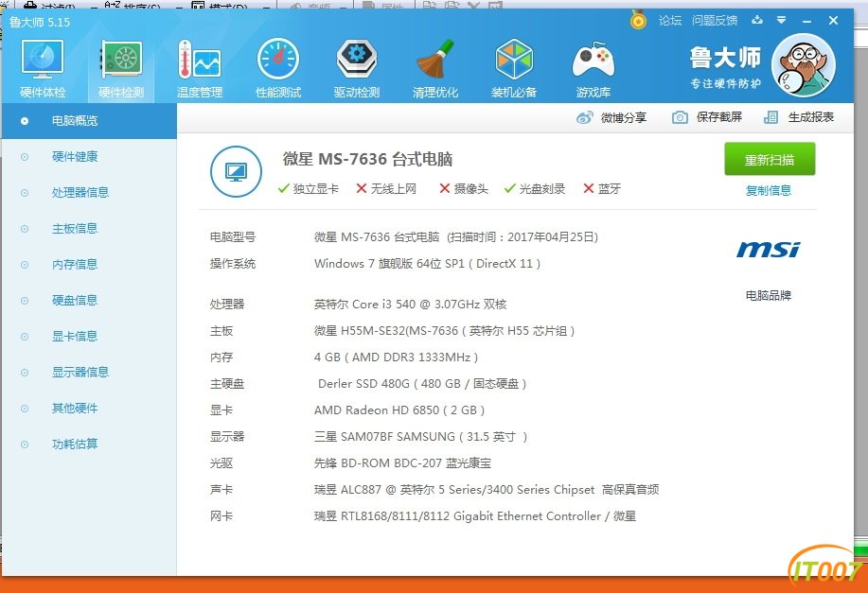The width and height of the screenshot is (868, 593).
Task: Click the gold medal icon in title bar
Action: point(638,21)
